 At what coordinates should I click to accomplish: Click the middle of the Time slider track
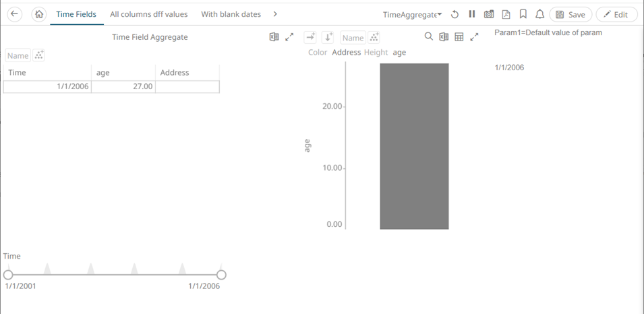click(x=115, y=275)
